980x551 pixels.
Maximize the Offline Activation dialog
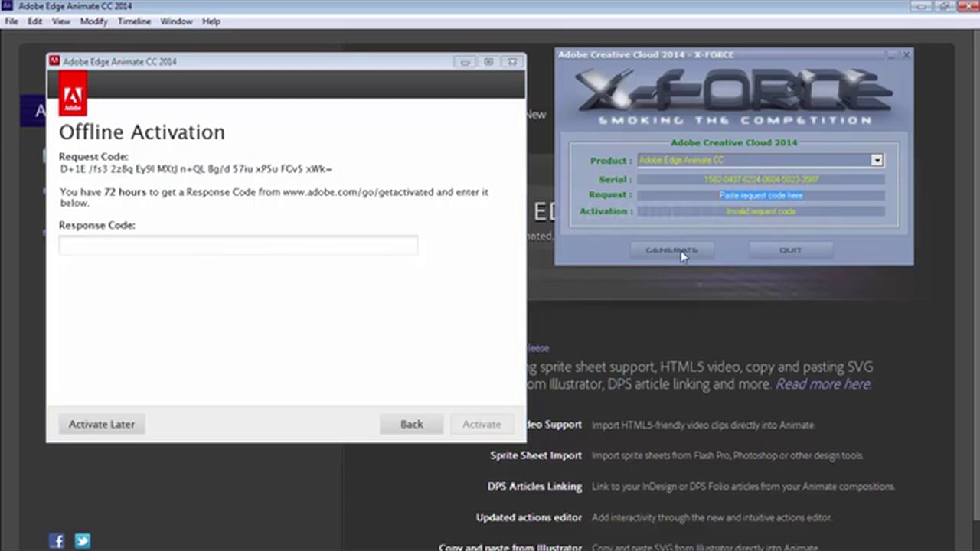click(488, 62)
